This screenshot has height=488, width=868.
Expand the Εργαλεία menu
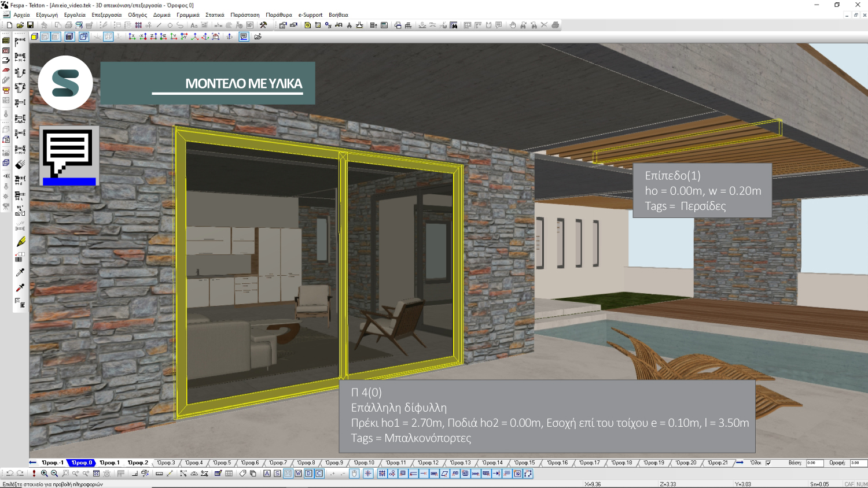(x=75, y=15)
